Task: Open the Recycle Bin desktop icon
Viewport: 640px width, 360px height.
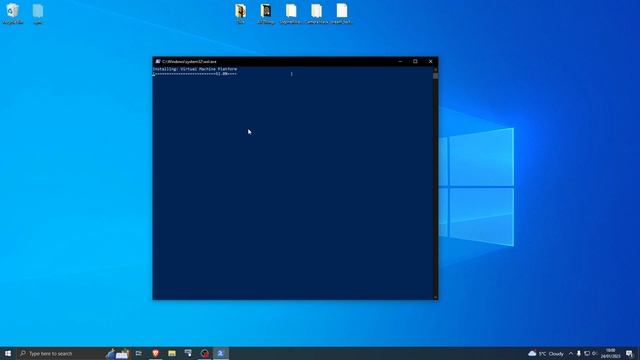Action: 13,13
